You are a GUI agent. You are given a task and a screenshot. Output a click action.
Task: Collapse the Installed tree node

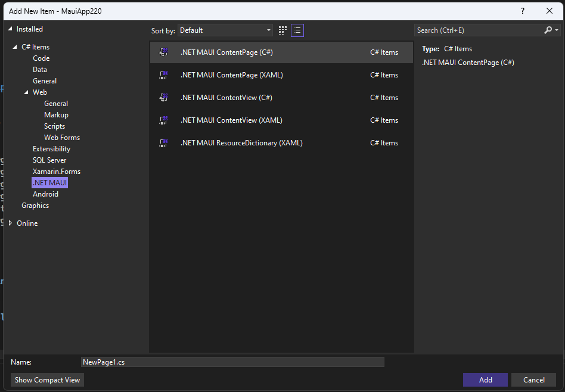pos(10,29)
